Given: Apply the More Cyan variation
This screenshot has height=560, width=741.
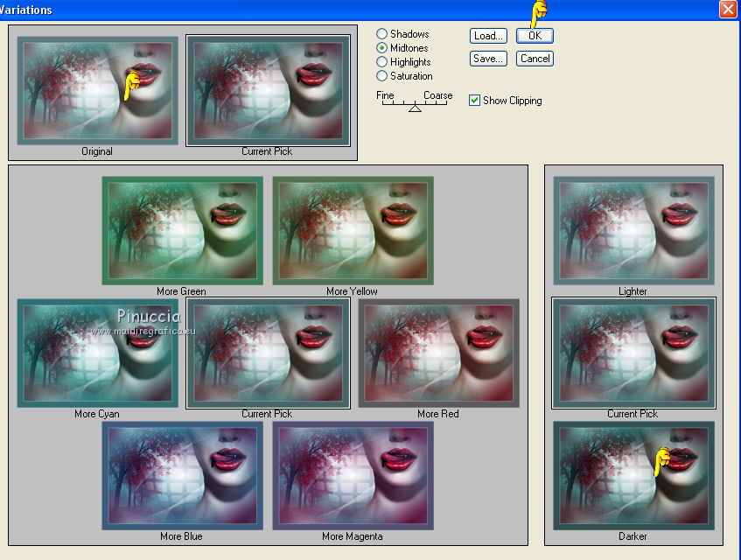Looking at the screenshot, I should 97,353.
